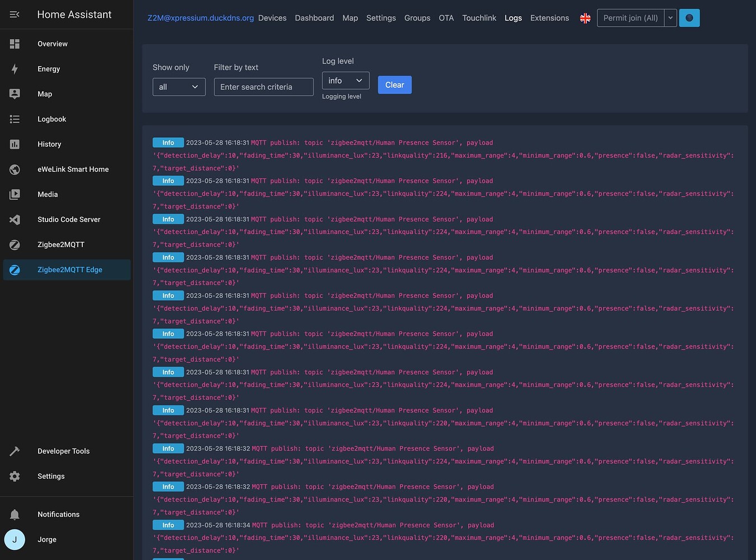Open the Notifications bell icon
The height and width of the screenshot is (560, 756).
(x=15, y=515)
